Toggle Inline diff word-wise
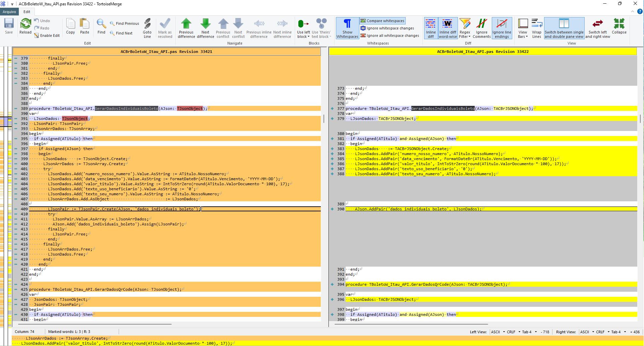The image size is (644, 346). (x=448, y=28)
